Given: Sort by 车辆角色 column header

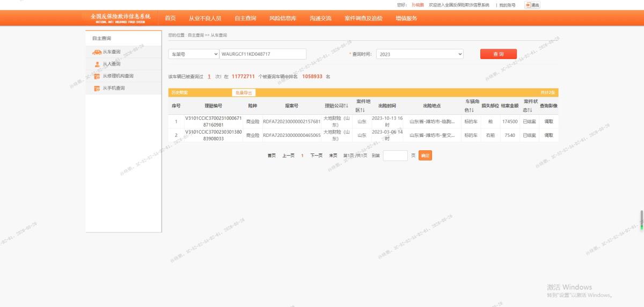Looking at the screenshot, I should click(471, 106).
